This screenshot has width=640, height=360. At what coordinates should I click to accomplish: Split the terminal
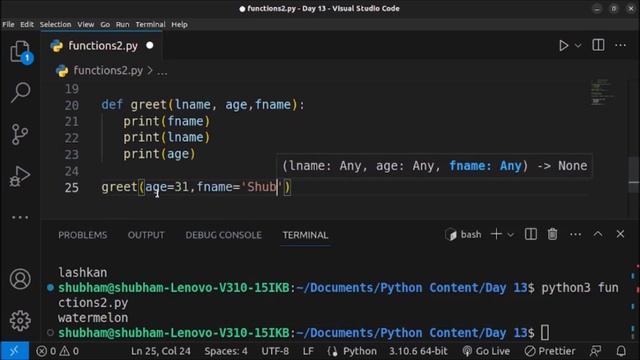(531, 234)
